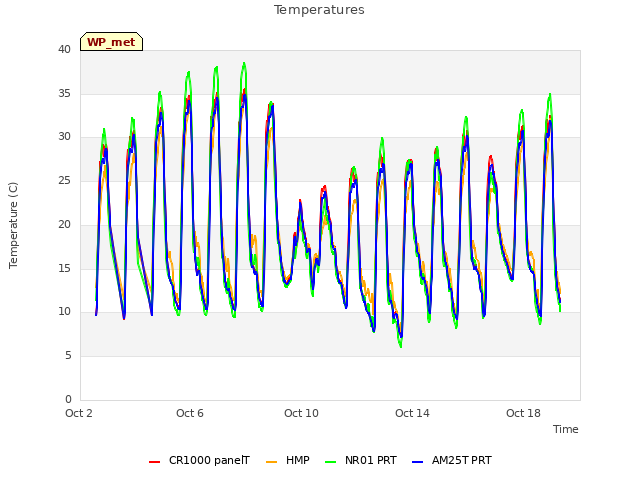Click the Oct 6 x-axis label
This screenshot has width=640, height=480.
[190, 413]
